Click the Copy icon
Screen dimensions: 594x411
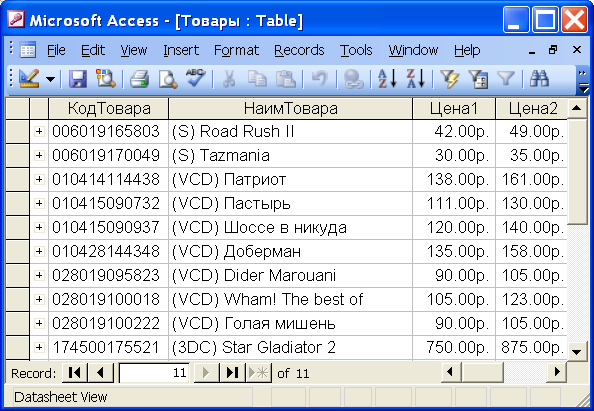pyautogui.click(x=257, y=79)
